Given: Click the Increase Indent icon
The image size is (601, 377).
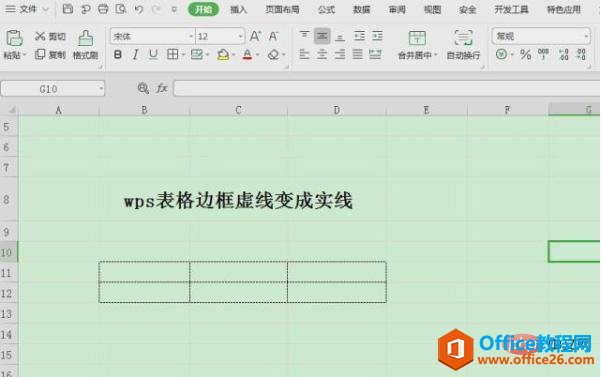Looking at the screenshot, I should pyautogui.click(x=377, y=36).
